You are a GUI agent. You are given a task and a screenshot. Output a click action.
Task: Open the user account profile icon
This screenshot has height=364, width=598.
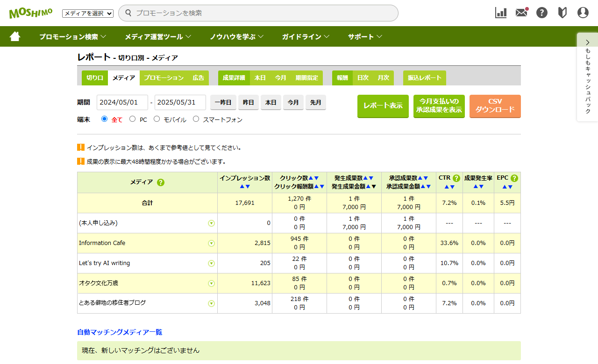click(x=583, y=13)
